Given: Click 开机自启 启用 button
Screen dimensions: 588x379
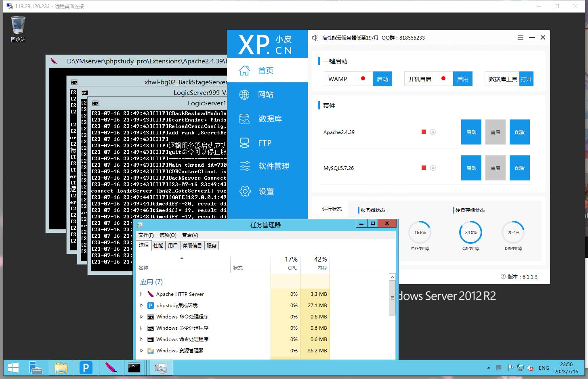Looking at the screenshot, I should click(x=463, y=79).
